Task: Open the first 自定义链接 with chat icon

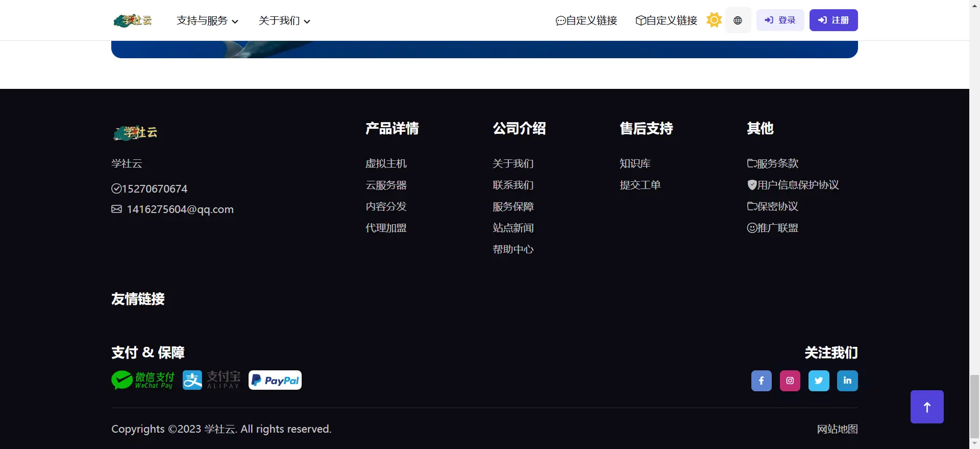Action: point(586,20)
